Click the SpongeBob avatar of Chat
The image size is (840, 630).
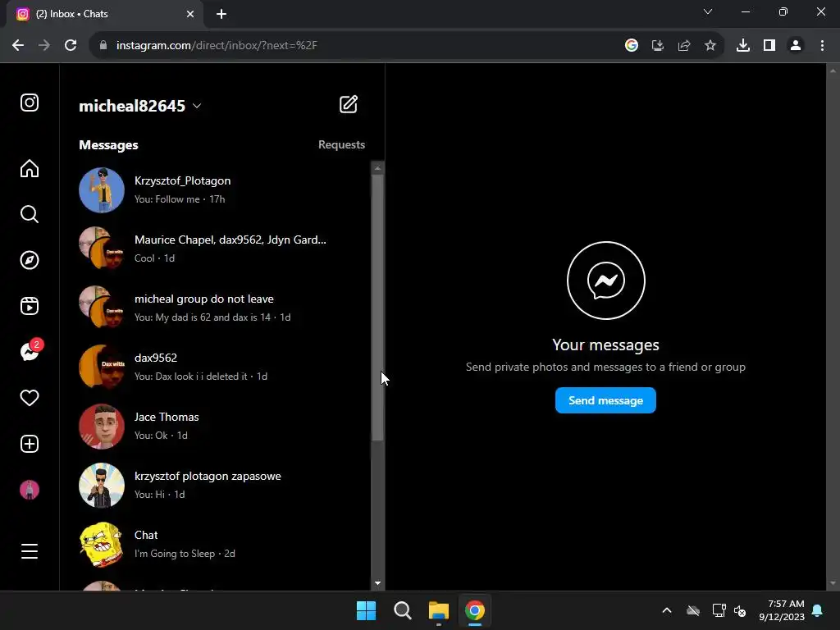[x=102, y=545]
